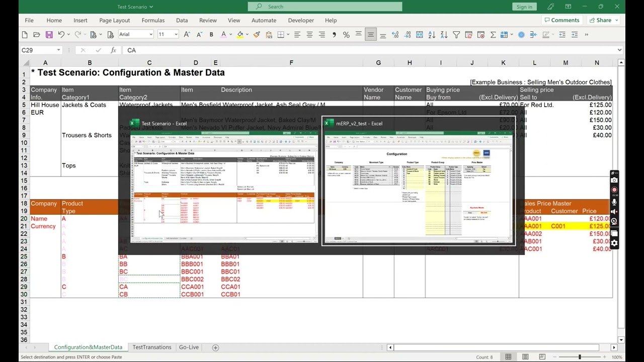Image resolution: width=644 pixels, height=362 pixels.
Task: Click the horizontal scrollbar
Action: pyautogui.click(x=497, y=347)
